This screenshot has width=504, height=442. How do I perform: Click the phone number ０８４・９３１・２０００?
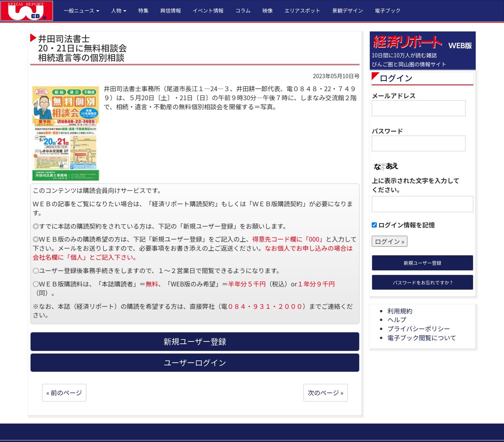[265, 306]
